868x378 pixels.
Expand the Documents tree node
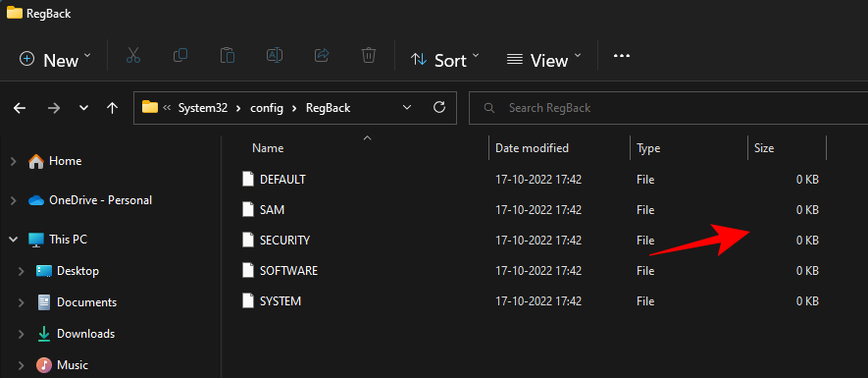[22, 302]
